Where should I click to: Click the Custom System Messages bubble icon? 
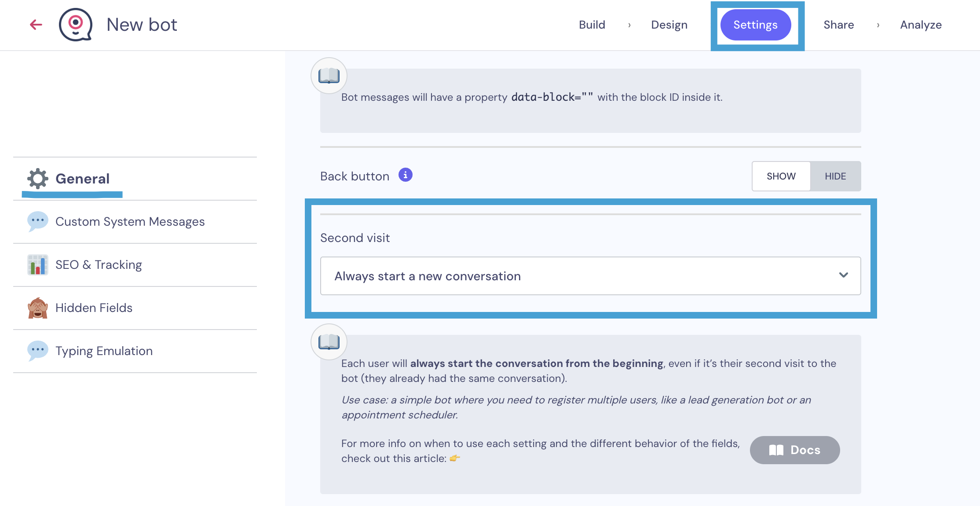(x=38, y=221)
